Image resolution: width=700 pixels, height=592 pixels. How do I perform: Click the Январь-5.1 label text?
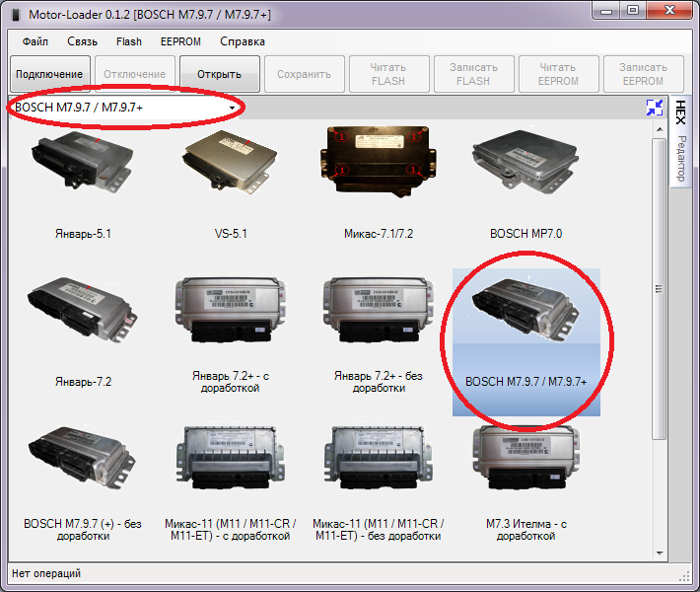click(x=83, y=234)
